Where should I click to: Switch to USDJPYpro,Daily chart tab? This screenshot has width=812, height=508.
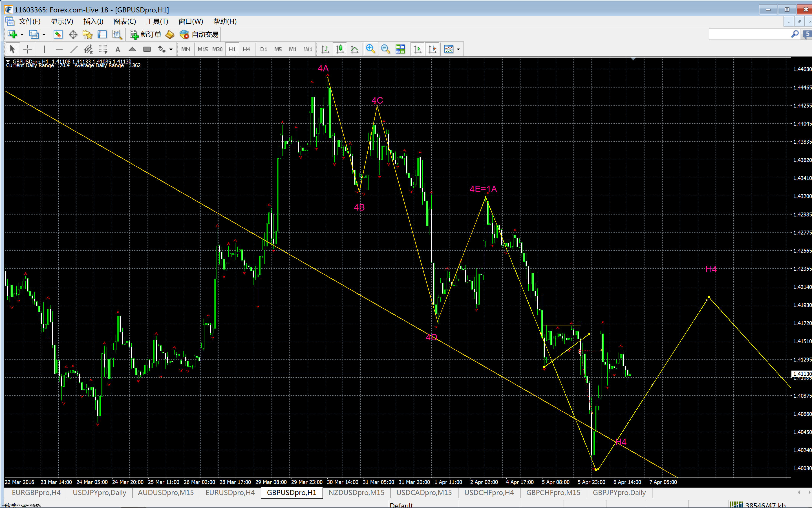pyautogui.click(x=99, y=492)
